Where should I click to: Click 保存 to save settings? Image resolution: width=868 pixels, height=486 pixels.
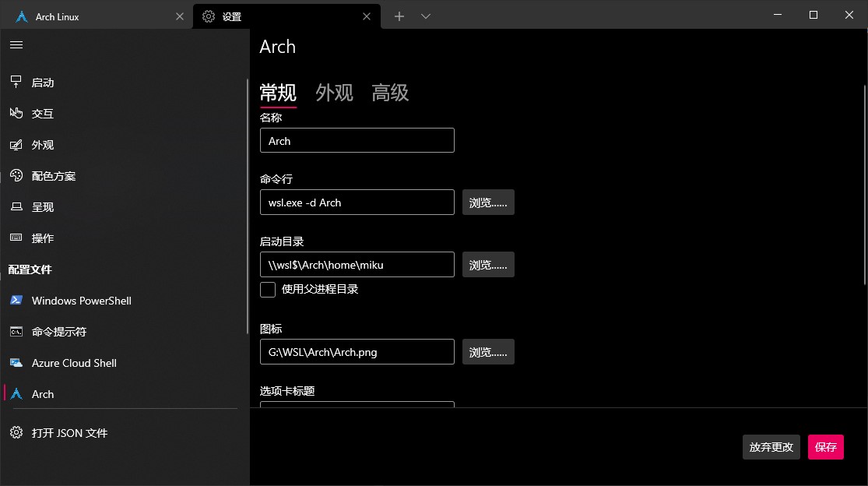[x=825, y=447]
